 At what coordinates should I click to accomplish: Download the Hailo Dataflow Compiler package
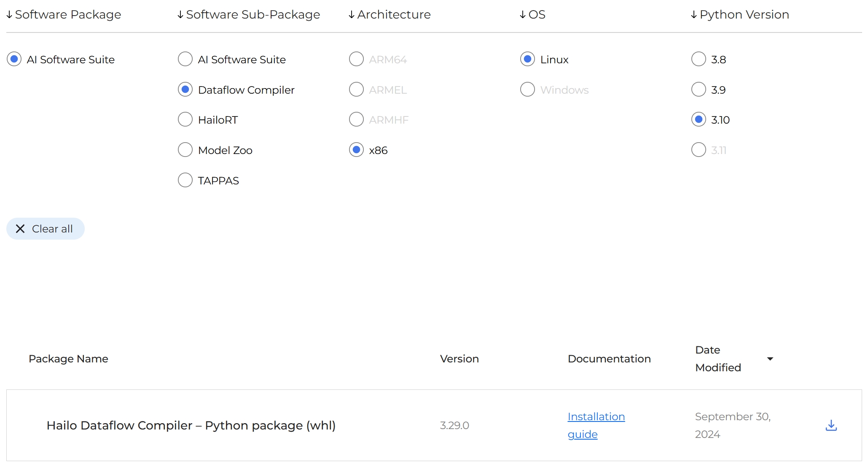pyautogui.click(x=830, y=425)
